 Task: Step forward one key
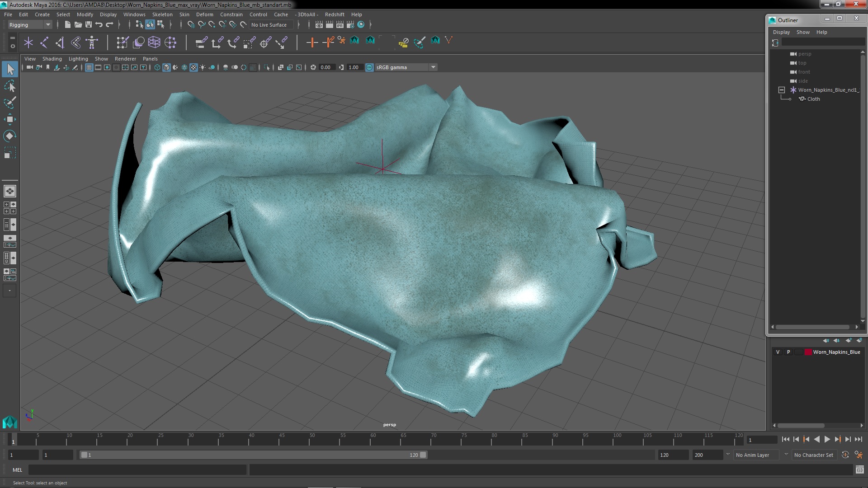click(837, 439)
